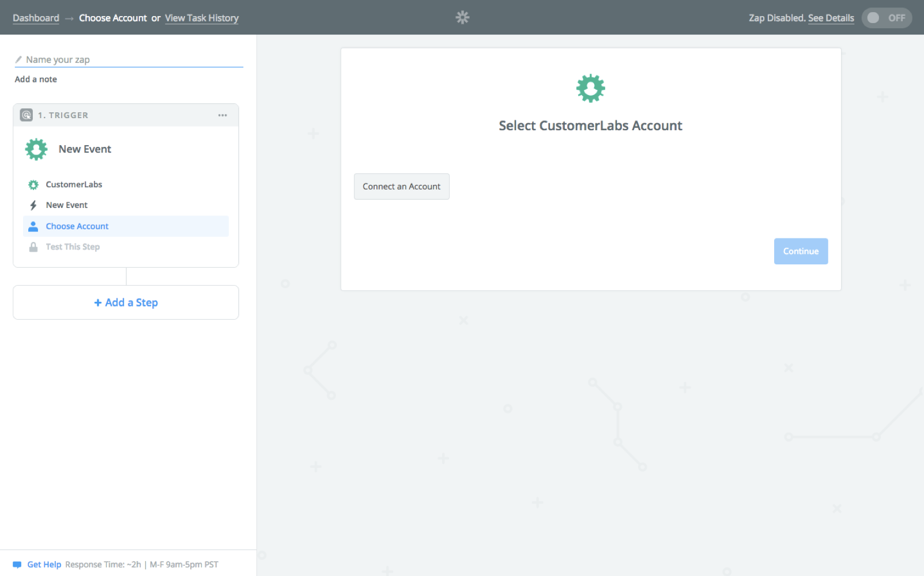The width and height of the screenshot is (924, 576).
Task: Navigate back using the Dashboard link
Action: click(36, 18)
